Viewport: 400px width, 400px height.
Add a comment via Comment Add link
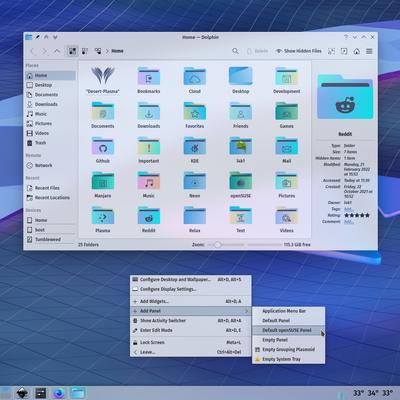click(x=349, y=222)
